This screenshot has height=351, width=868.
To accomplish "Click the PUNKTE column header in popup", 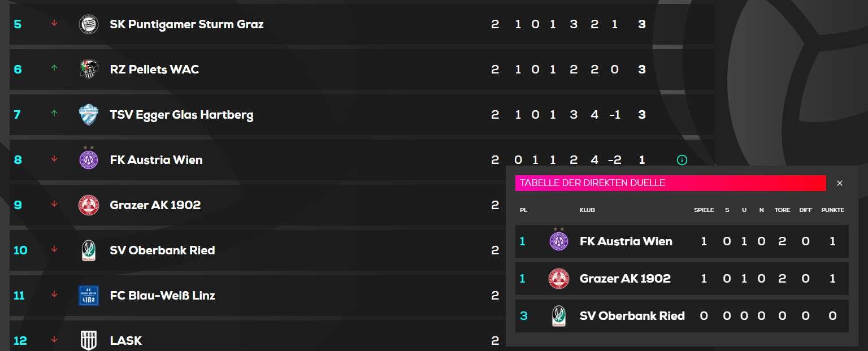I will coord(832,210).
